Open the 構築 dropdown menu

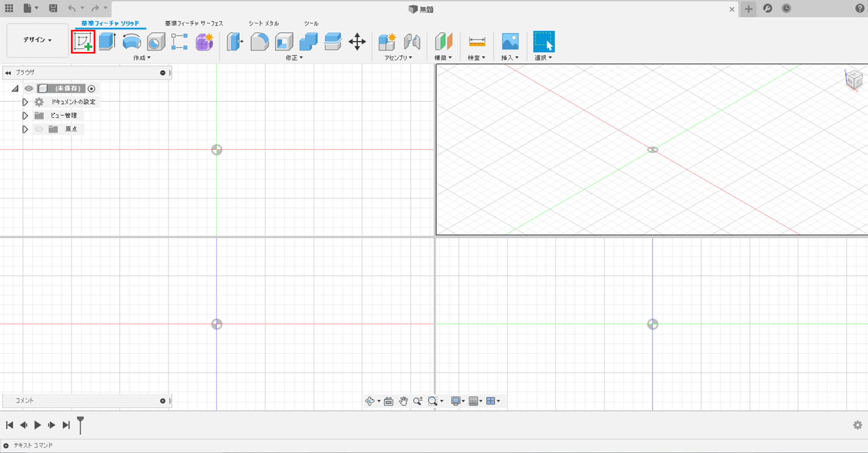coord(443,58)
